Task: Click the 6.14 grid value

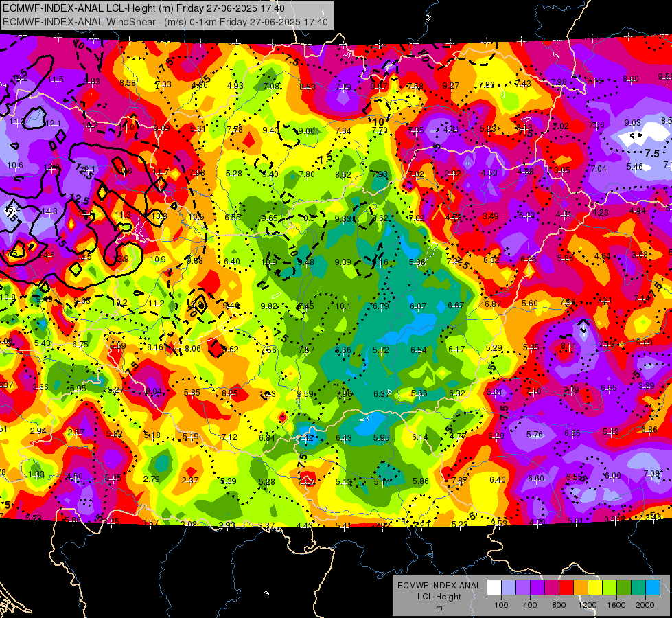Action: point(420,437)
